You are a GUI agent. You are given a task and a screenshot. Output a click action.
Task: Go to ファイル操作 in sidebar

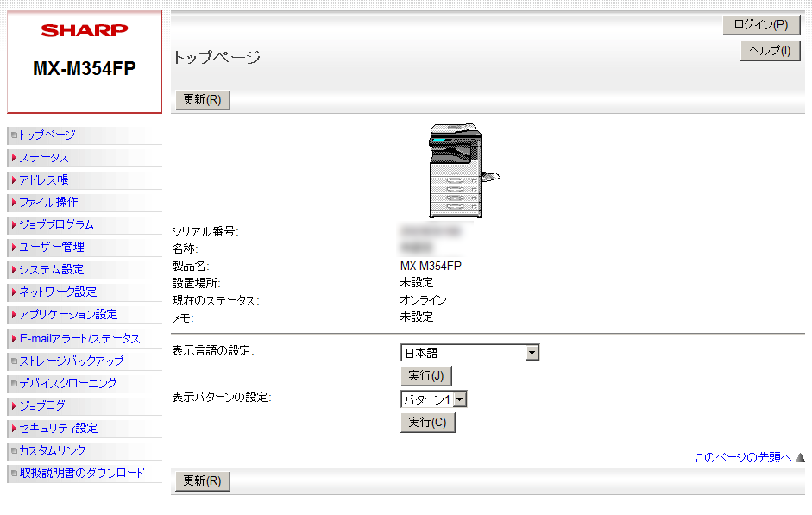48,202
